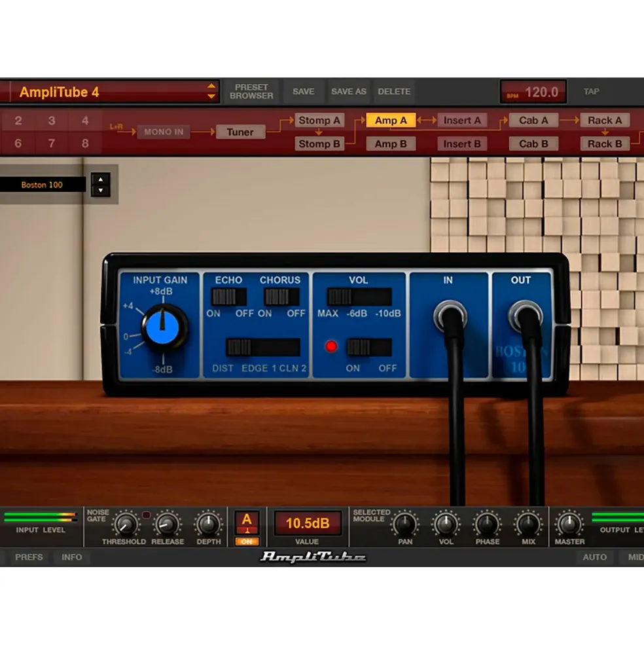Screen dimensions: 644x645
Task: Click the 10.5dB value display
Action: pyautogui.click(x=308, y=523)
